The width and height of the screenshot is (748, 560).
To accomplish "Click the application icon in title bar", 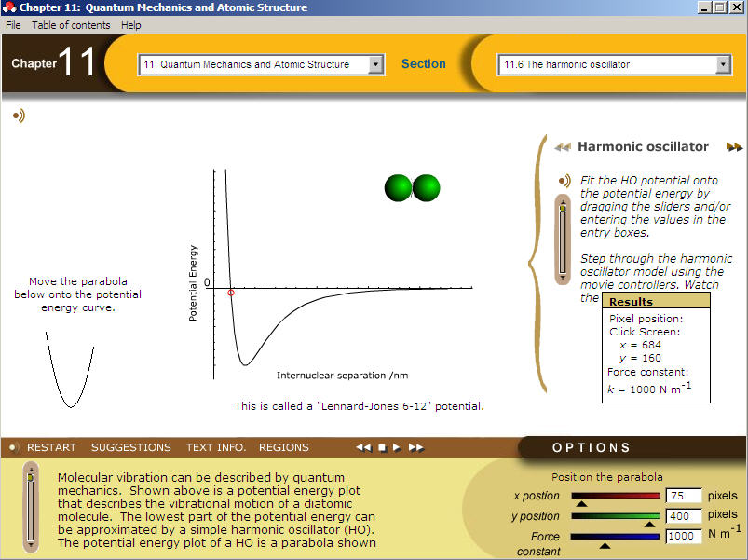I will click(8, 7).
